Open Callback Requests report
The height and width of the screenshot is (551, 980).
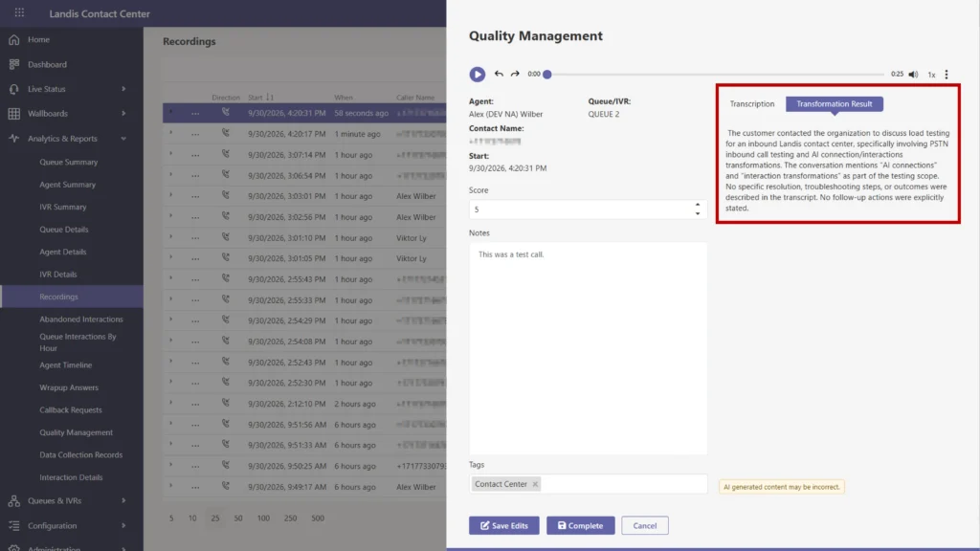tap(71, 409)
